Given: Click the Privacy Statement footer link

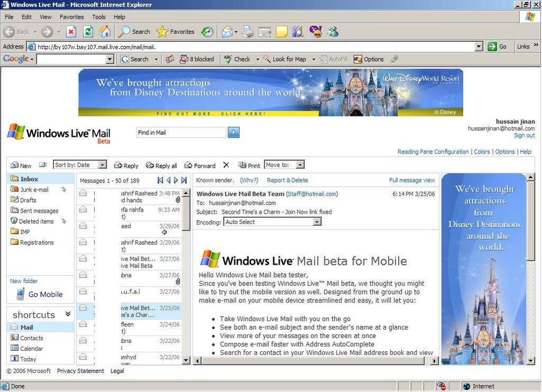Looking at the screenshot, I should 80,371.
